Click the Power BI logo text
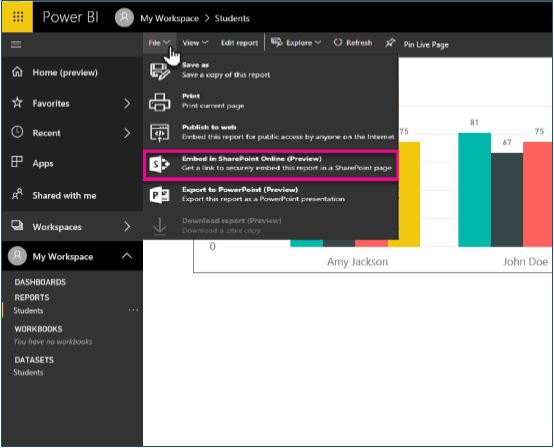 point(70,17)
